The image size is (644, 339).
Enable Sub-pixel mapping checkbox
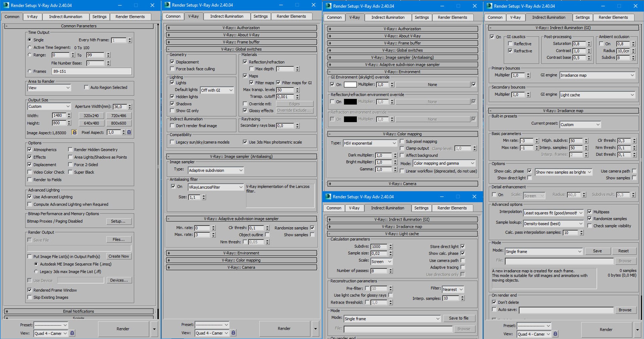click(x=402, y=141)
